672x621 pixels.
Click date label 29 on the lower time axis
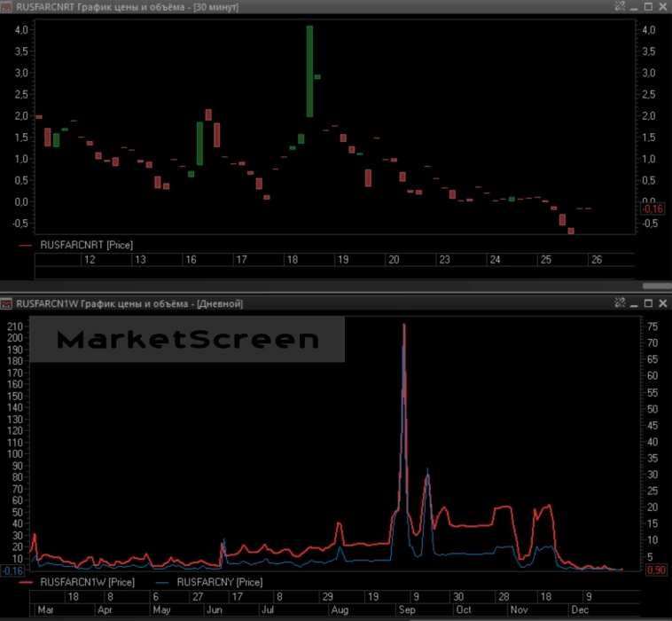tap(327, 597)
